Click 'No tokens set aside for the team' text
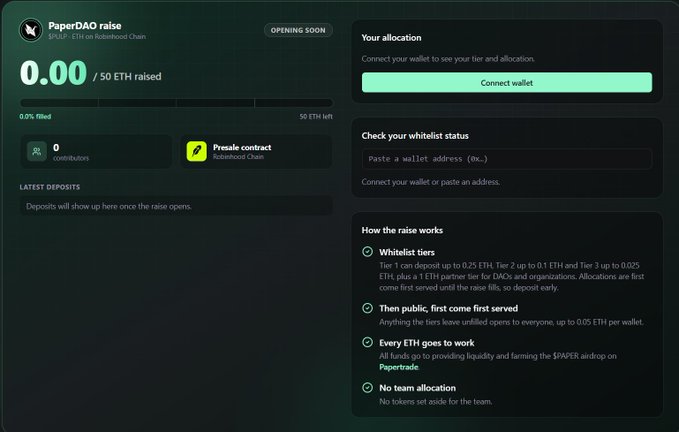 tap(436, 402)
